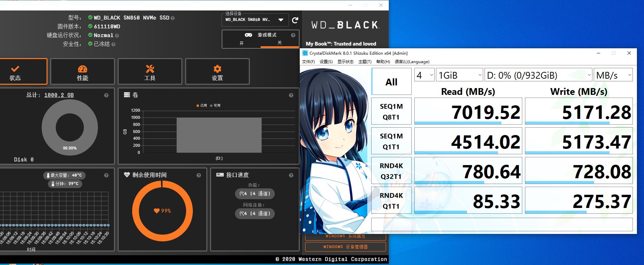
Task: Click help icon next to 已冻结
Action: pos(113,44)
